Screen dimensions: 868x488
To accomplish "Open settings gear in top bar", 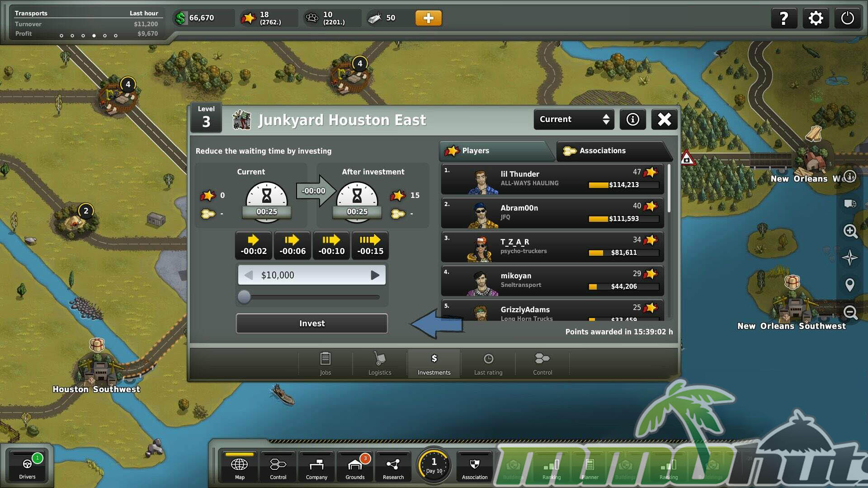I will (816, 19).
